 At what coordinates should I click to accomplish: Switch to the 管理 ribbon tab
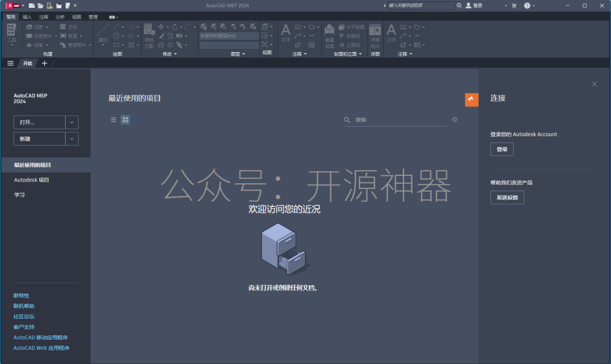(93, 17)
